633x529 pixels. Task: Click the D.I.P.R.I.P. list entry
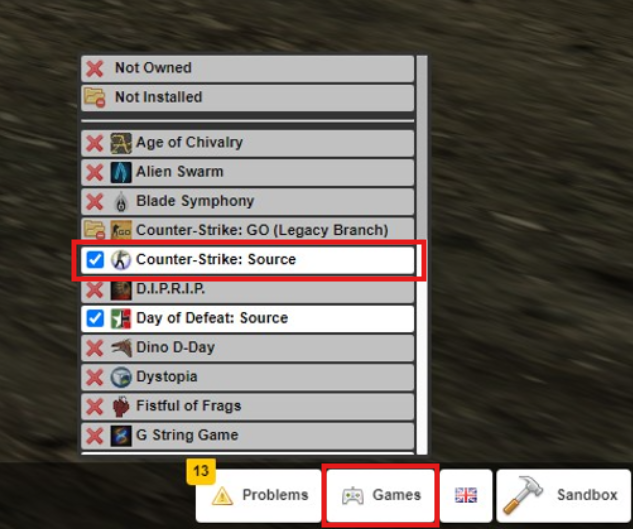247,291
